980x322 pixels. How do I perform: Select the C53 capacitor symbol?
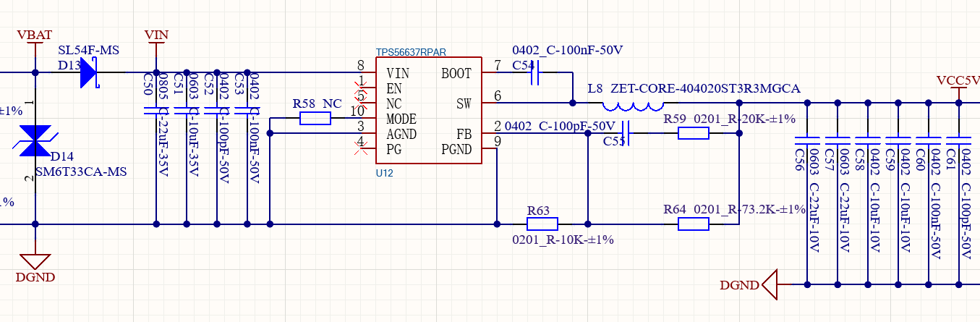[247, 111]
